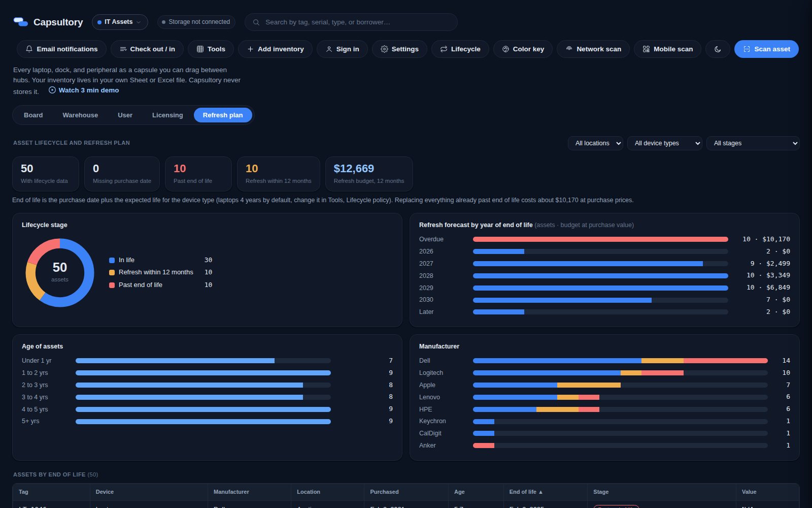Click the 10 Past end of life card

(198, 174)
